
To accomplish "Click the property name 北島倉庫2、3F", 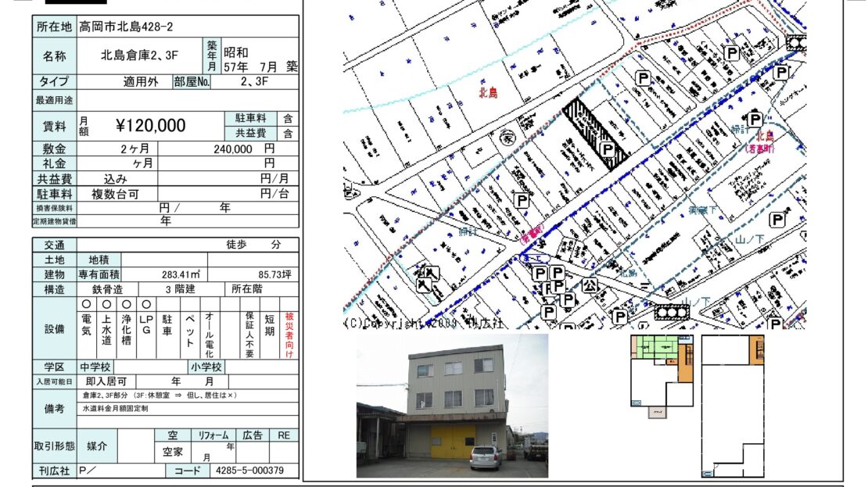I will [139, 56].
